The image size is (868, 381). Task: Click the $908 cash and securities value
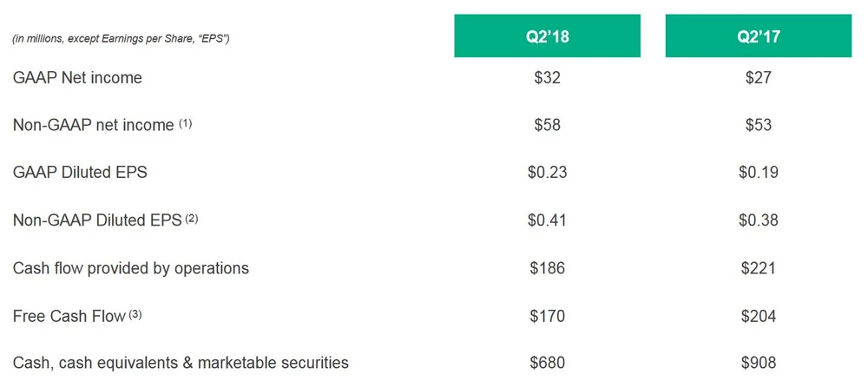(759, 362)
